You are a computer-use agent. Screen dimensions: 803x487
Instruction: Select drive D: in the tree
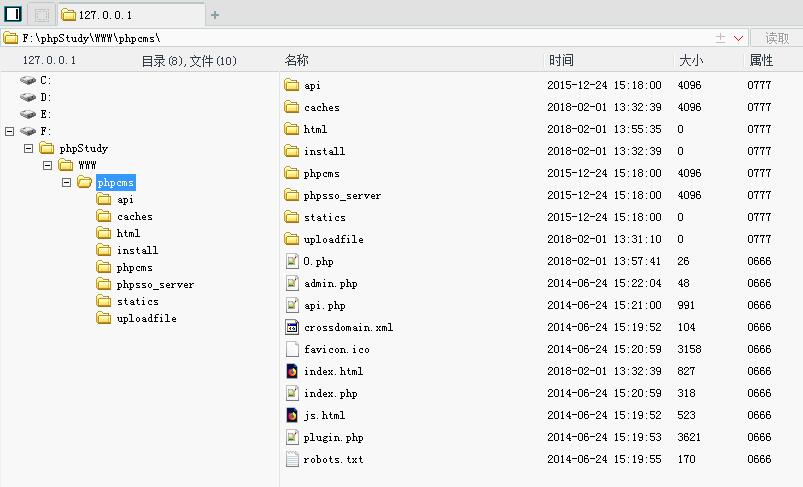(45, 97)
